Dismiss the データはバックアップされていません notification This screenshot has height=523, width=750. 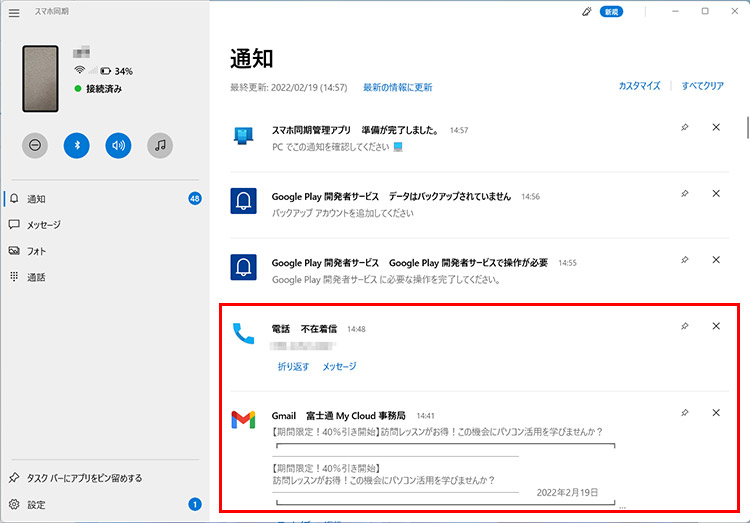click(x=716, y=194)
